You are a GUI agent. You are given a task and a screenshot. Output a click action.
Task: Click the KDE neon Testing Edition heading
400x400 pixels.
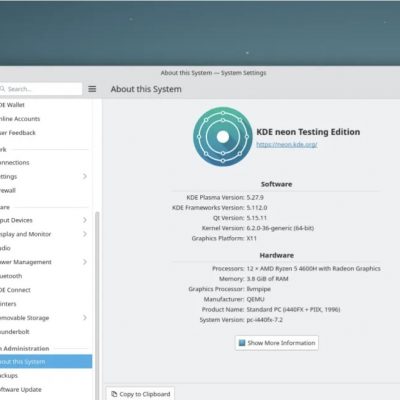coord(308,132)
